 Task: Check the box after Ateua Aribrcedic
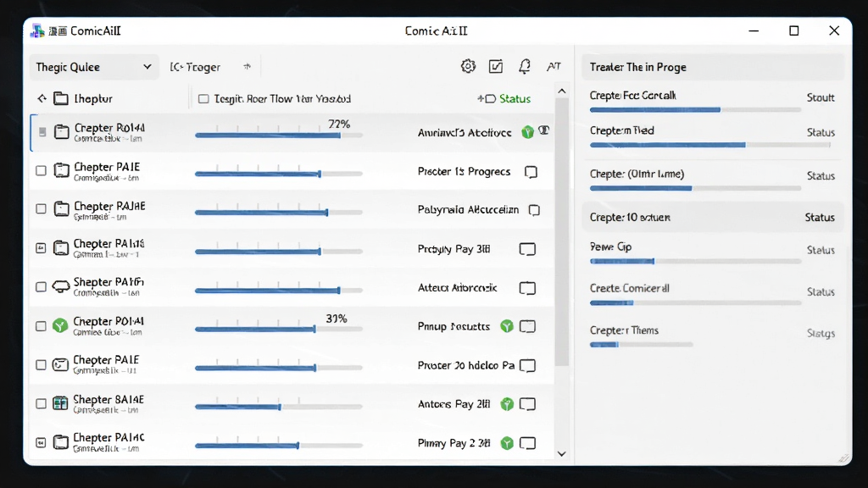(527, 288)
